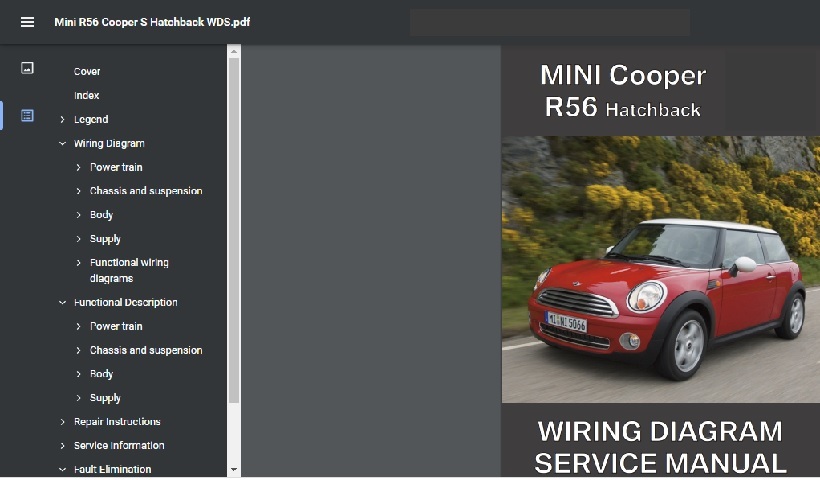This screenshot has height=480, width=820.
Task: Open Power train text under Wiring Diagram
Action: [x=116, y=167]
